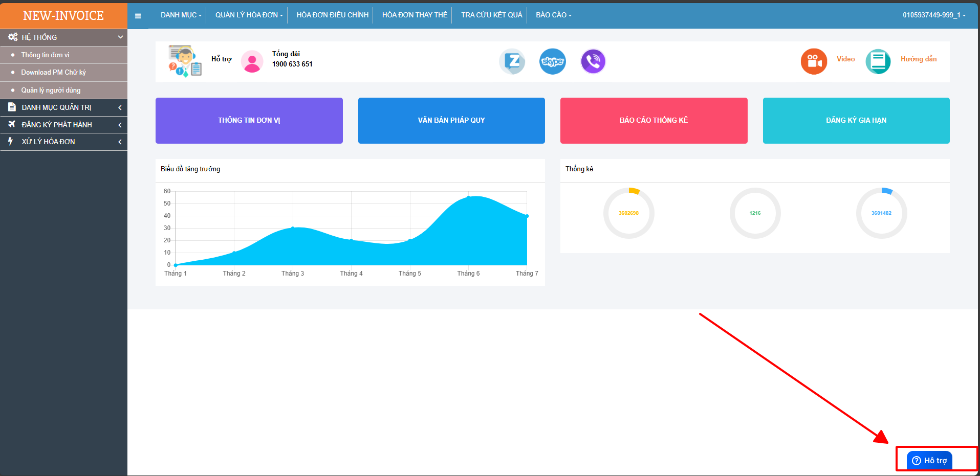Image resolution: width=980 pixels, height=476 pixels.
Task: Click the Đăng ký phát hành plane icon
Action: pos(12,124)
